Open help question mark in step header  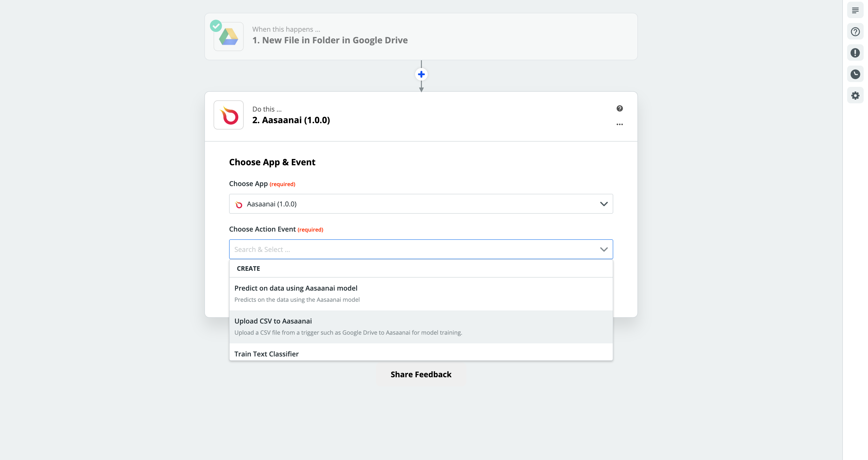point(620,108)
